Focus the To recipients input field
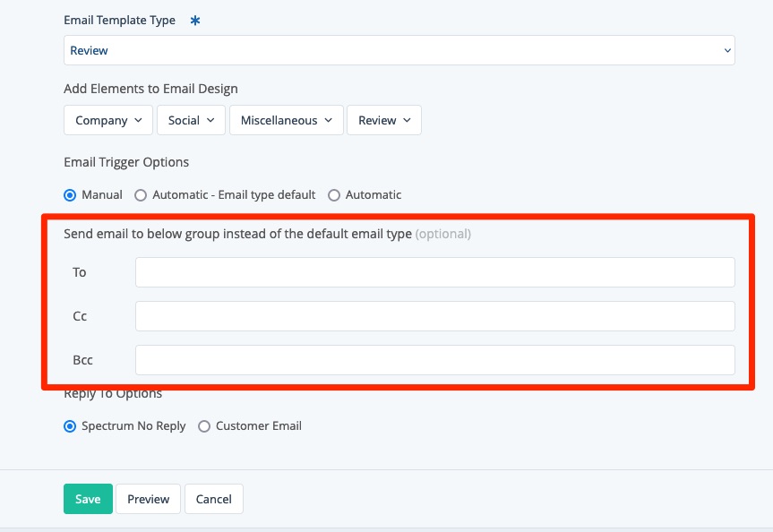773x532 pixels. pyautogui.click(x=434, y=272)
